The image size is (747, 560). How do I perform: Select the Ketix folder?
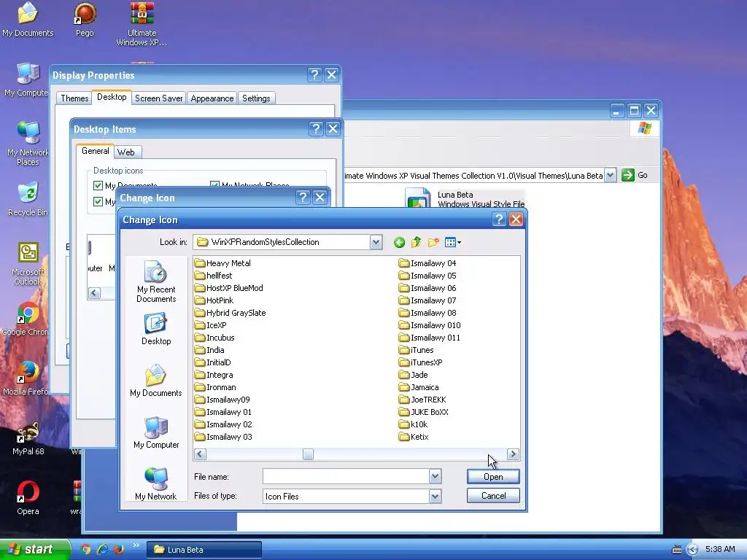[414, 437]
